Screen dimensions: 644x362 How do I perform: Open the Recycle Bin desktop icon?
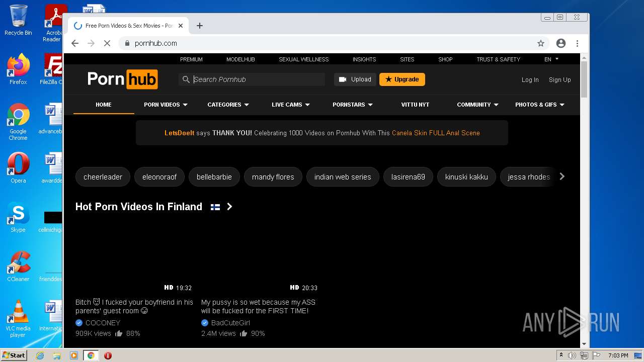18,20
